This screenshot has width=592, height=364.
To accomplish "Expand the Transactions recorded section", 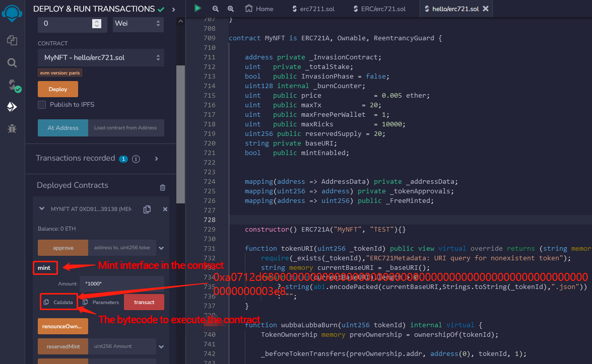I will [x=156, y=159].
